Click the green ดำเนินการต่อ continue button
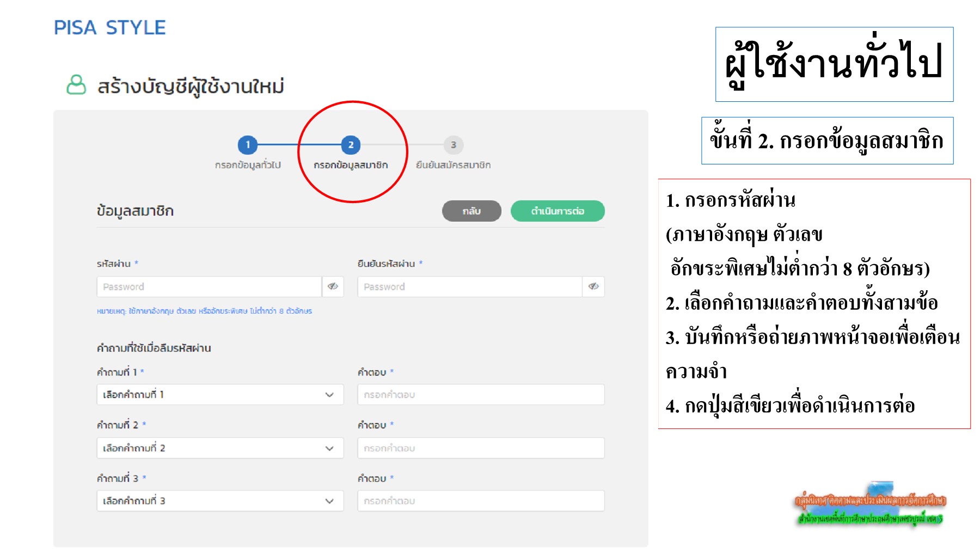980x551 pixels. (x=557, y=211)
